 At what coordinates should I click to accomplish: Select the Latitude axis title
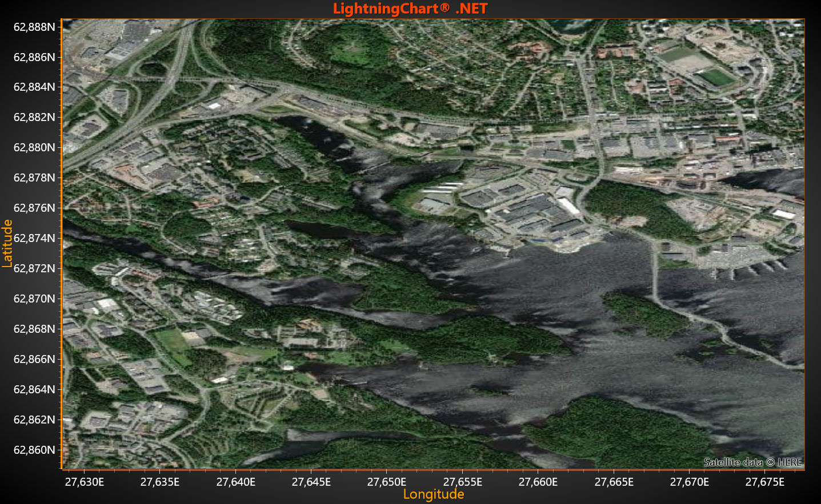coord(7,244)
